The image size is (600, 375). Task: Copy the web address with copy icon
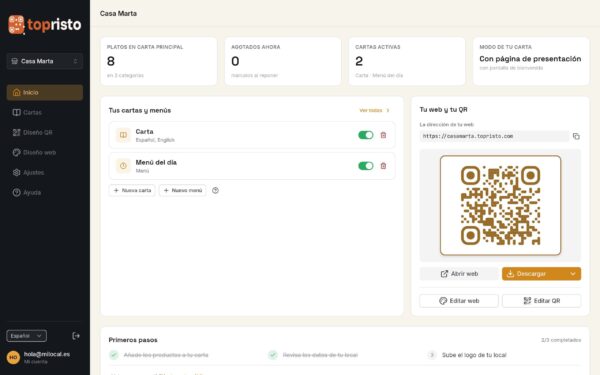click(x=576, y=136)
